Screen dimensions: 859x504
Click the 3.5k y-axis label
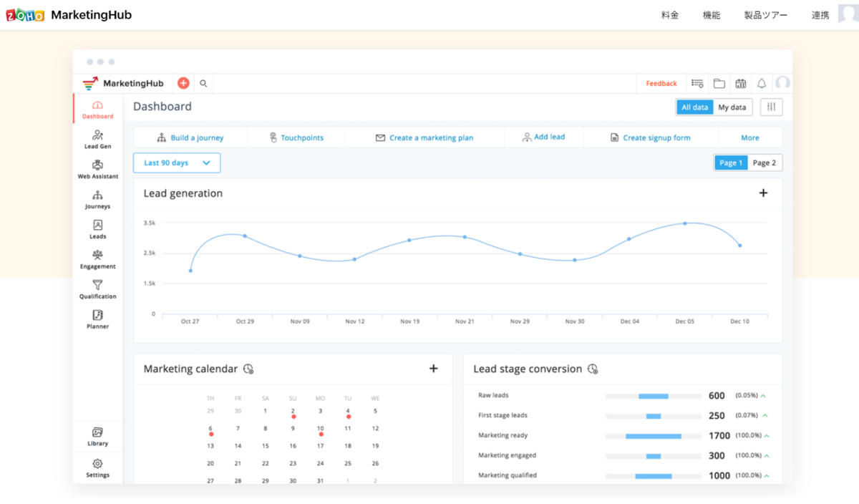click(x=150, y=223)
